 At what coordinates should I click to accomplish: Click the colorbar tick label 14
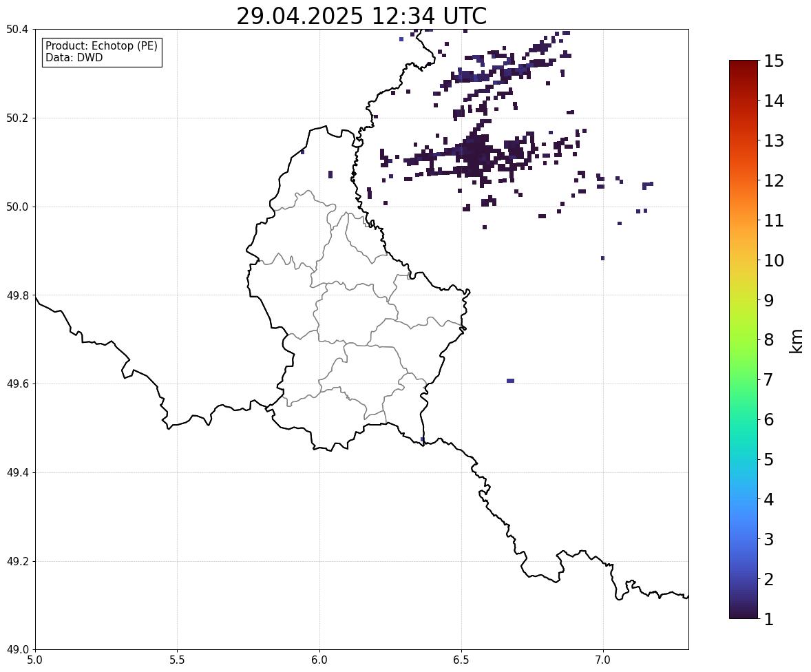pos(774,101)
